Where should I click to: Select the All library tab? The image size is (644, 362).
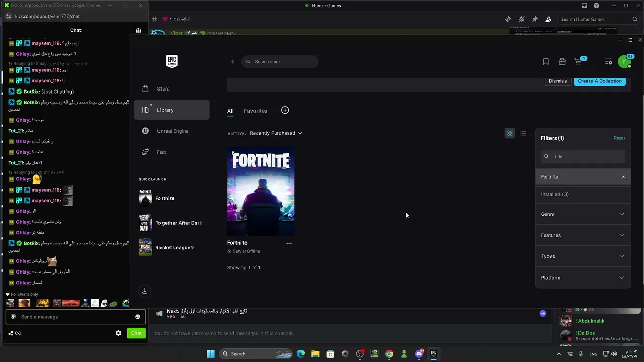coord(230,111)
